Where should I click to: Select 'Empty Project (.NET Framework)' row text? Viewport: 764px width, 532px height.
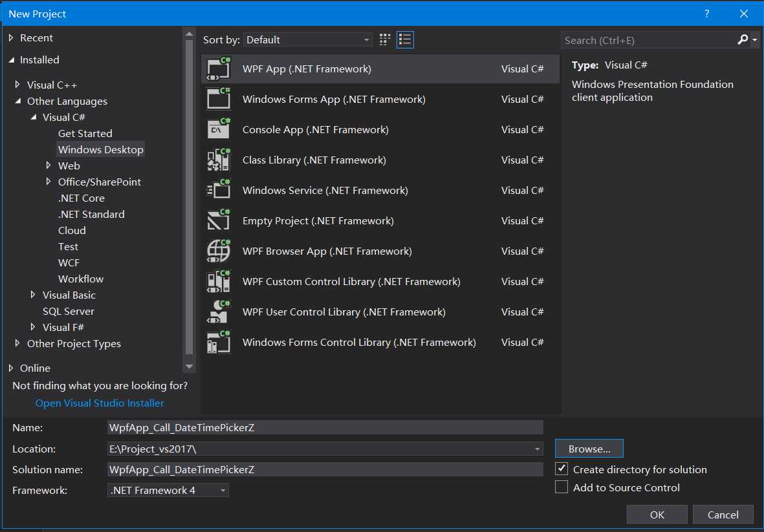pyautogui.click(x=318, y=220)
